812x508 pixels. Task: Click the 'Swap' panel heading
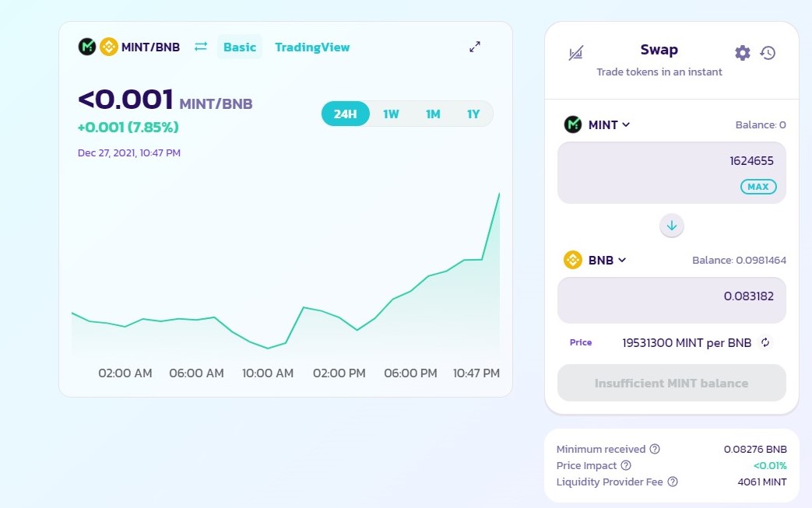tap(659, 50)
